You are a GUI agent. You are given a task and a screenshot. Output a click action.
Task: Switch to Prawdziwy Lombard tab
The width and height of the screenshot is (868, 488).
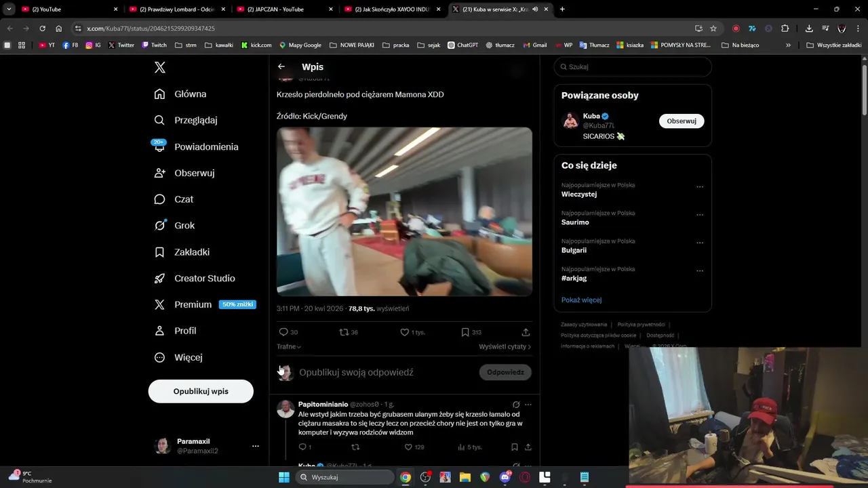[x=176, y=9]
